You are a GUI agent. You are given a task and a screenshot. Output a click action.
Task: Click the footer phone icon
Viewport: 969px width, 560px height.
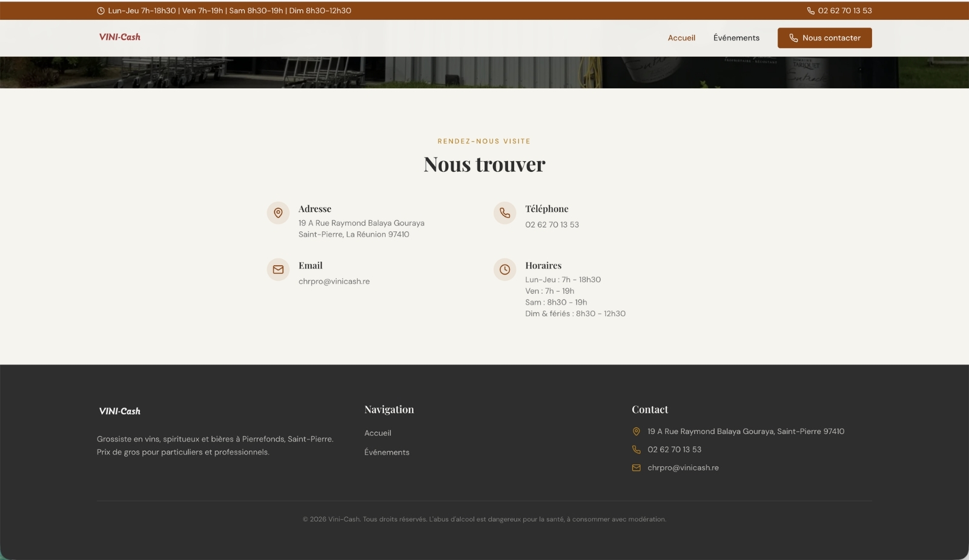point(637,450)
